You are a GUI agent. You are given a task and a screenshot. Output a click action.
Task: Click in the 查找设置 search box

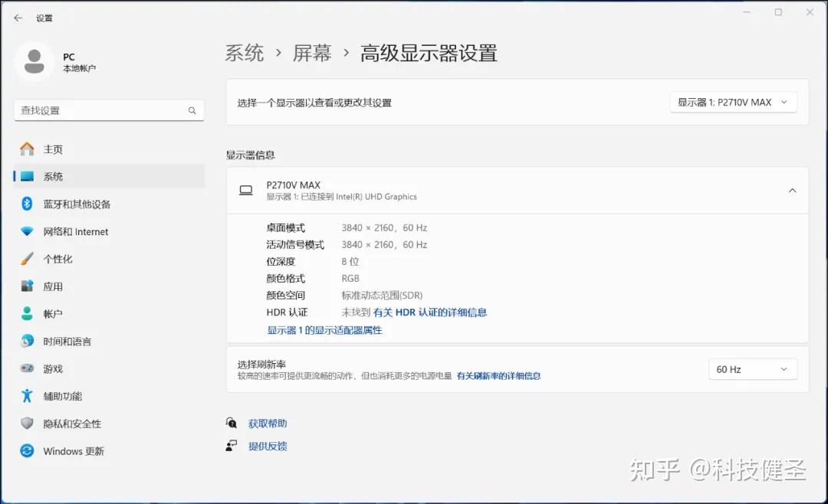point(109,110)
